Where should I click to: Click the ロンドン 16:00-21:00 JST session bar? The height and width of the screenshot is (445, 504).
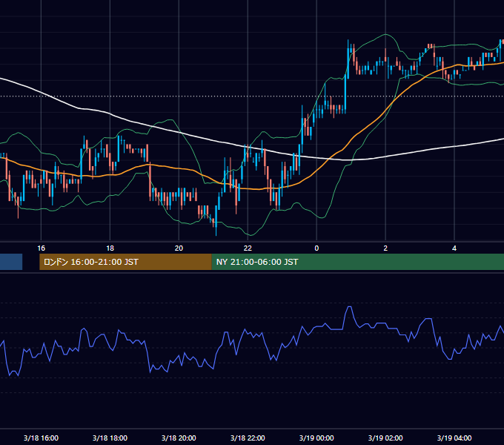125,262
